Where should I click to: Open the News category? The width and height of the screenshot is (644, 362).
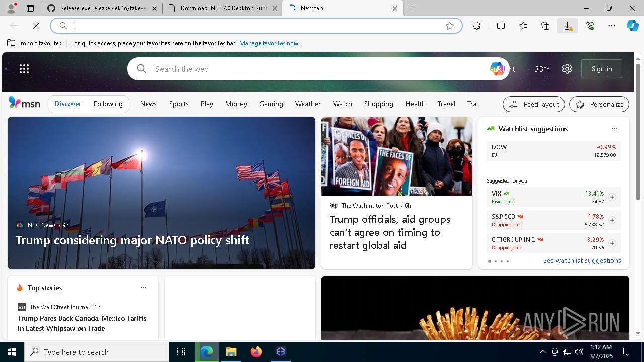click(x=148, y=104)
